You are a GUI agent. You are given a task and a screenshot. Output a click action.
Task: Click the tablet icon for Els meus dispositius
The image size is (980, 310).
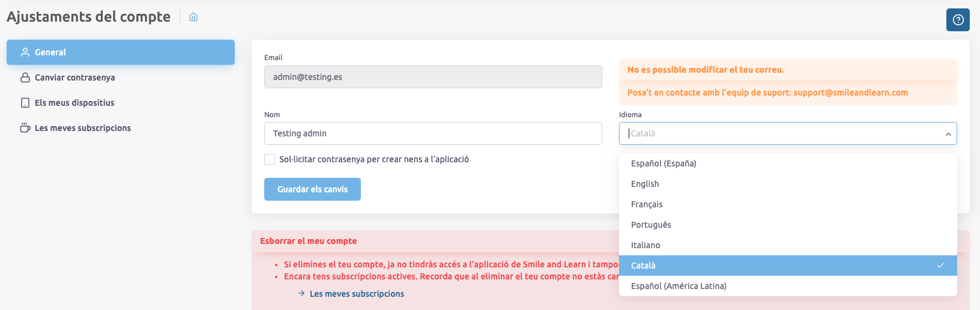[x=25, y=103]
